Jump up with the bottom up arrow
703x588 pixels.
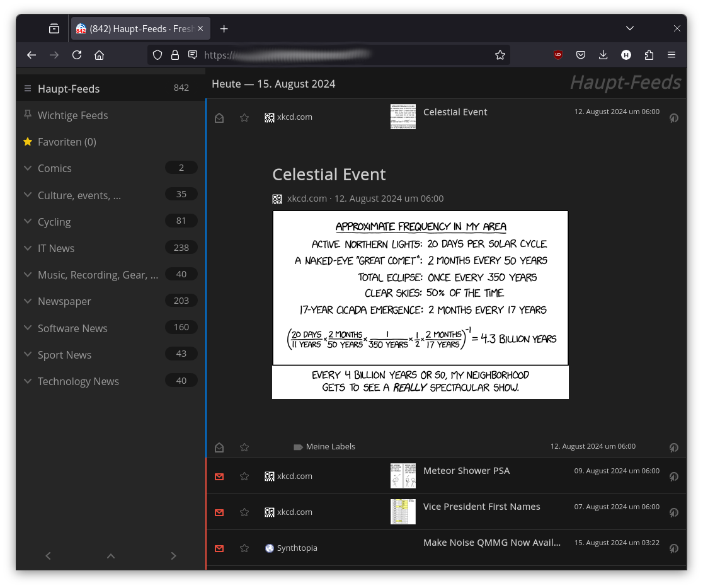tap(111, 556)
